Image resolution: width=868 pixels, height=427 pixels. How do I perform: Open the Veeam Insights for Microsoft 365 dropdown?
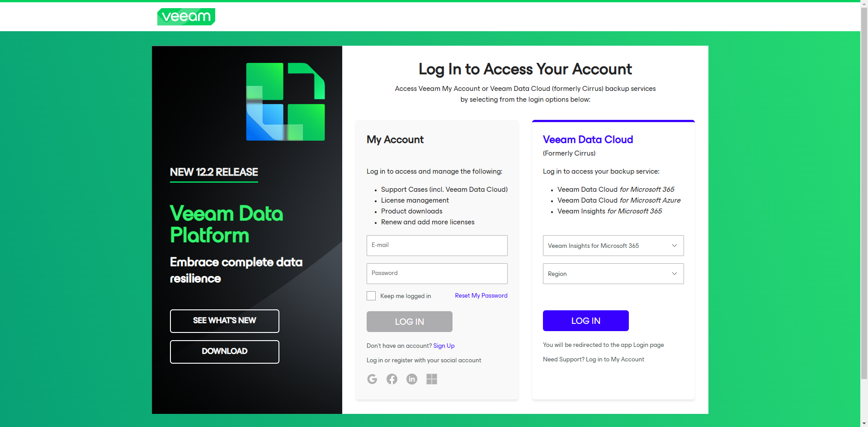(613, 246)
